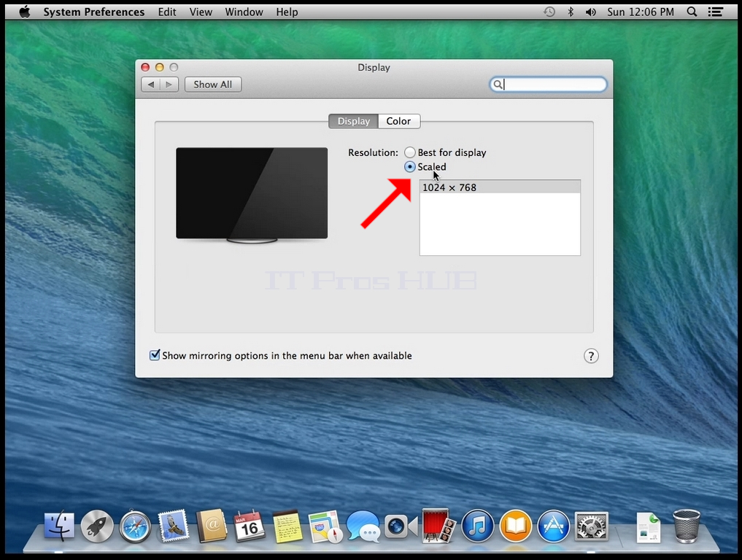742x560 pixels.
Task: Toggle Show mirroring options checkbox
Action: [x=155, y=355]
